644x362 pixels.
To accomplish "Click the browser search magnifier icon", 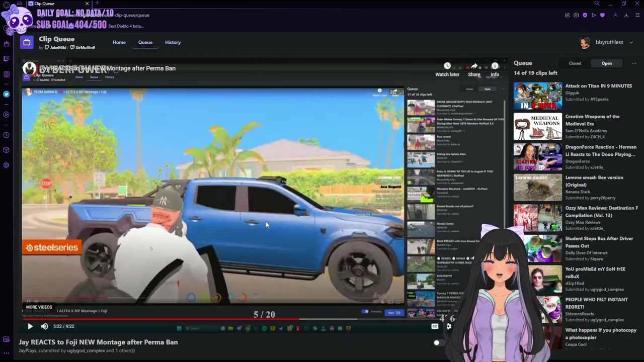I will 597,4.
